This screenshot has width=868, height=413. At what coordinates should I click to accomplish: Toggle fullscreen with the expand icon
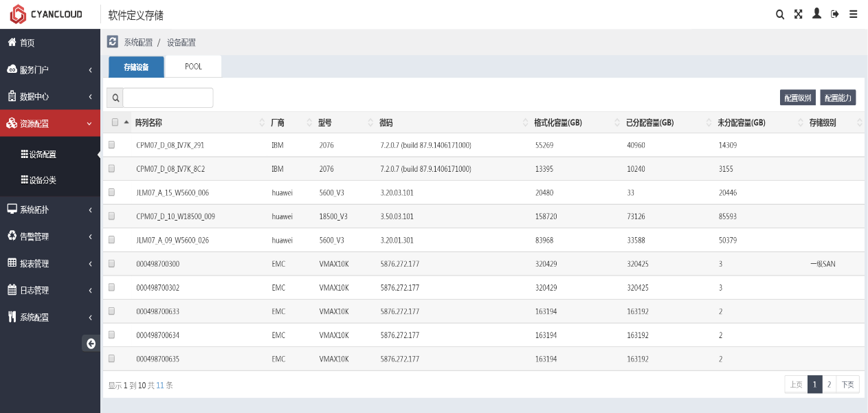click(x=799, y=14)
